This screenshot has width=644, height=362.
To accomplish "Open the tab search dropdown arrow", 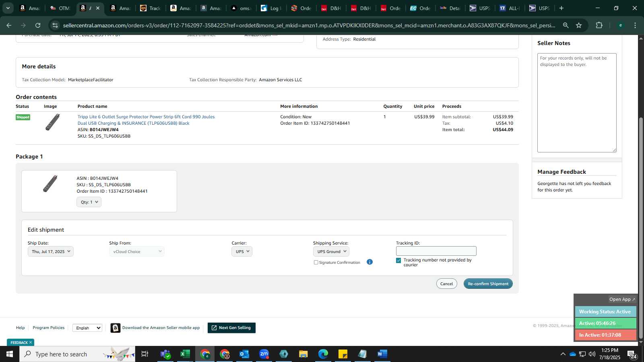I will click(8, 8).
